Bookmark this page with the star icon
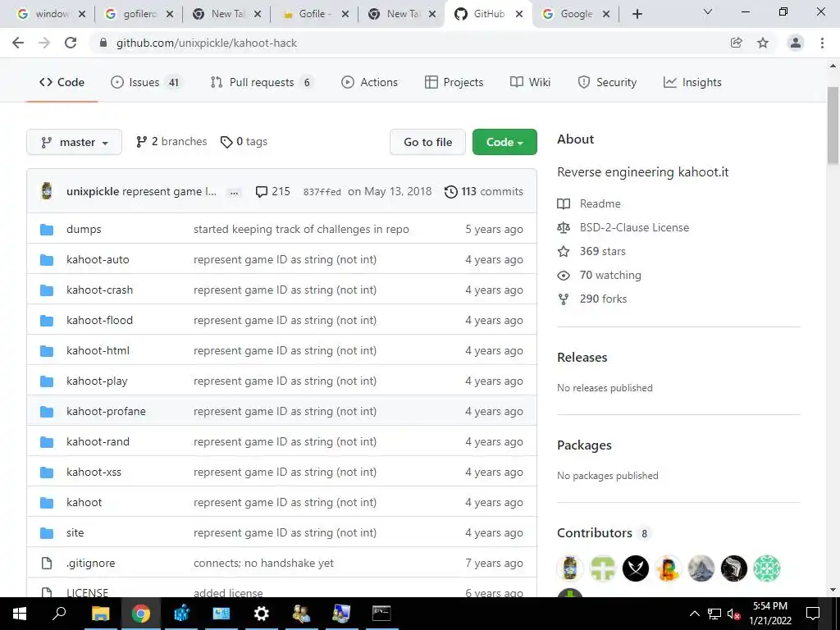The width and height of the screenshot is (840, 630). 763,43
